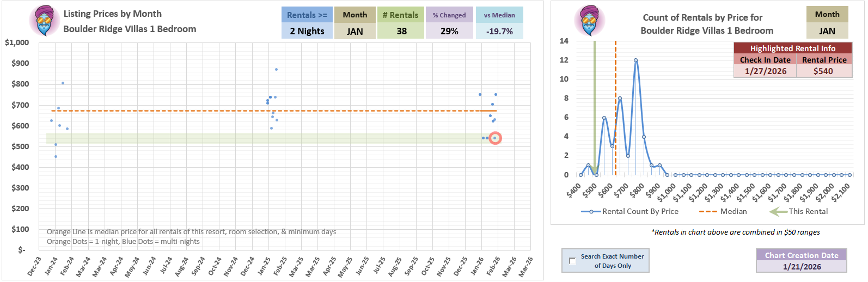This screenshot has width=868, height=282.
Task: Click the Rentals >= header cell
Action: 307,15
